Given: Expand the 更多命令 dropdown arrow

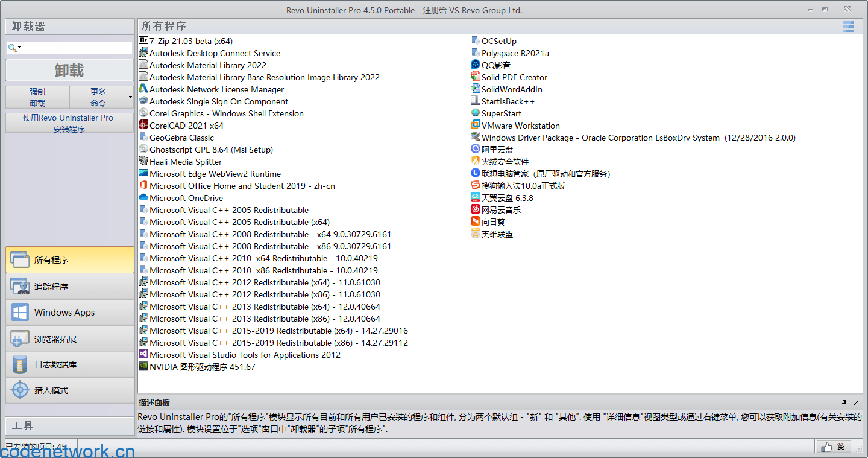Looking at the screenshot, I should [x=130, y=97].
